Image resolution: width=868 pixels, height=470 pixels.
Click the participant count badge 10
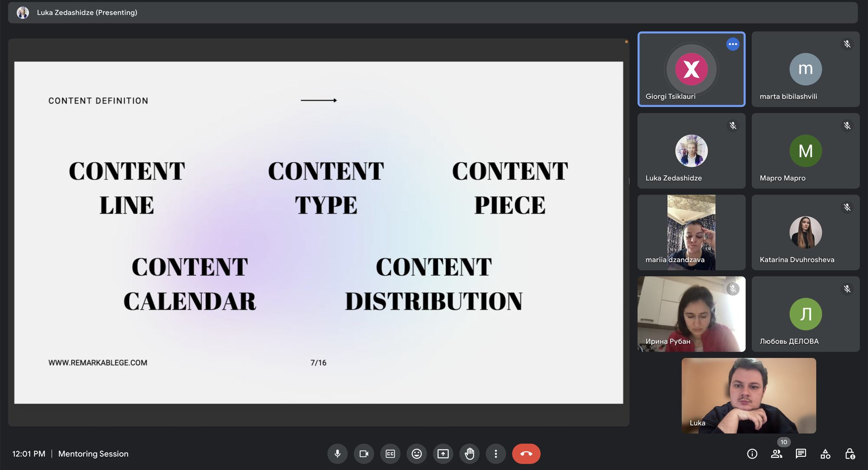(784, 442)
